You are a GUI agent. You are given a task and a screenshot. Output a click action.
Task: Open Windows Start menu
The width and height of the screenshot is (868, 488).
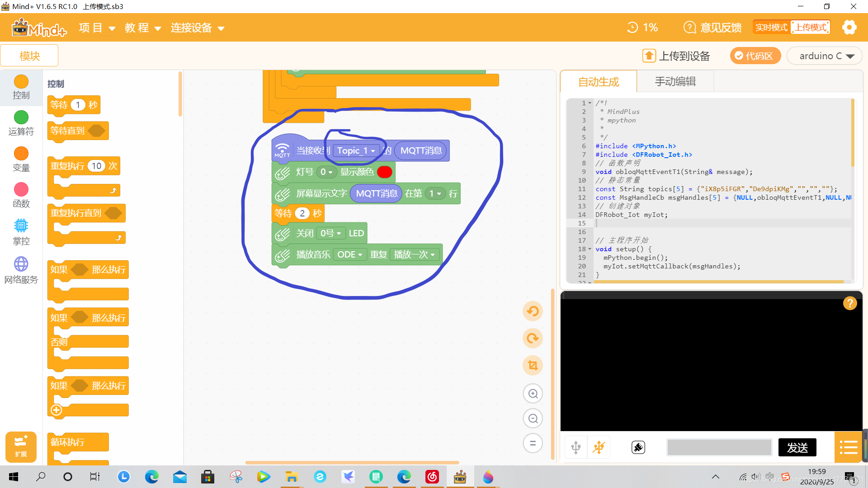tap(14, 477)
